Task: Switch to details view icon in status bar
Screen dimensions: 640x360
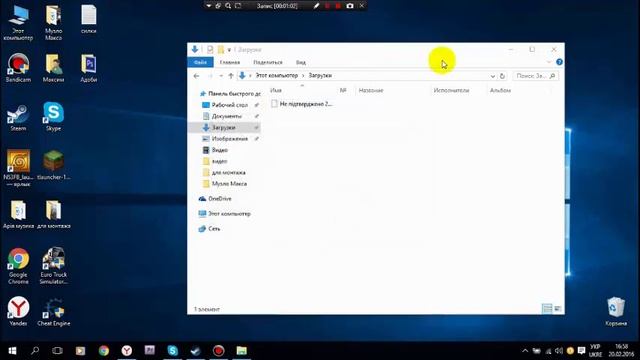Action: click(x=547, y=309)
